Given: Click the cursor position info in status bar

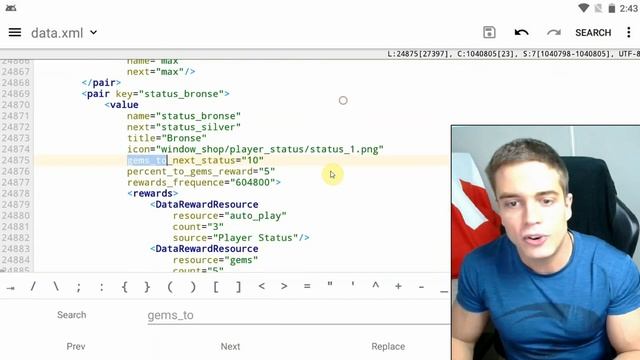Looking at the screenshot, I should 513,54.
